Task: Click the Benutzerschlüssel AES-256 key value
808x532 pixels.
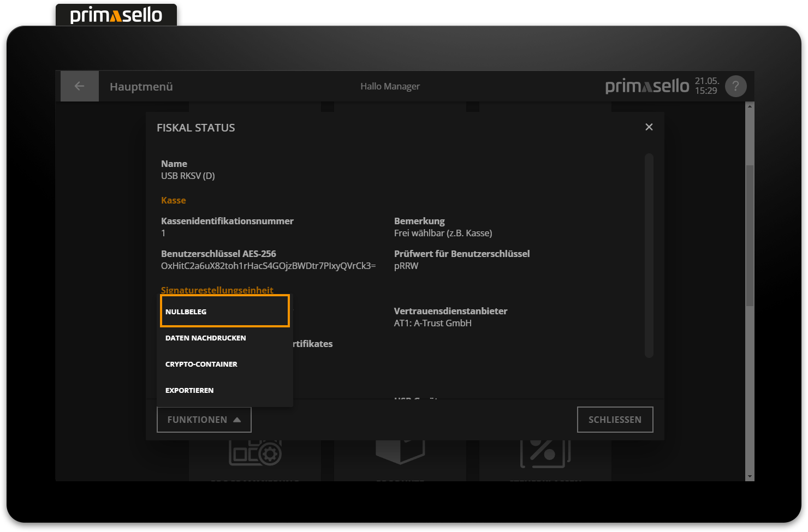Action: pyautogui.click(x=268, y=266)
